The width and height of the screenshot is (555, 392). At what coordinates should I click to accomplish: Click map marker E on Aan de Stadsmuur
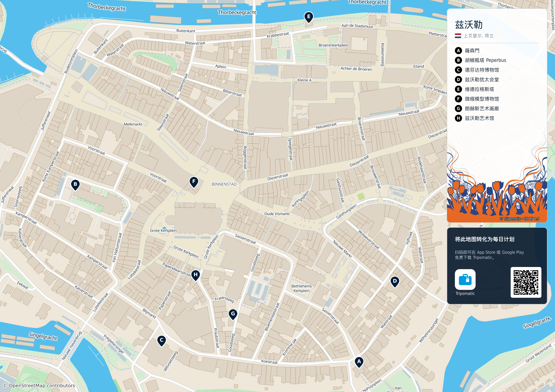[x=308, y=17]
